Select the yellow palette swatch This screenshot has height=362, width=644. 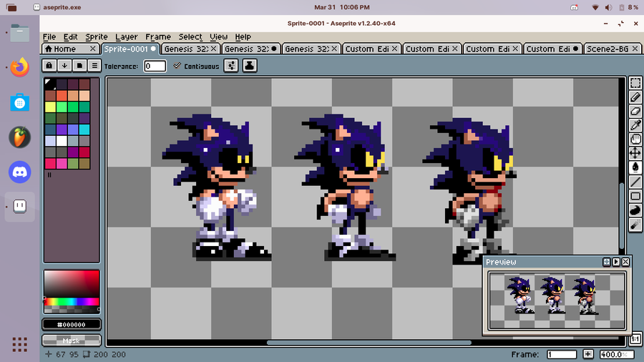[51, 107]
